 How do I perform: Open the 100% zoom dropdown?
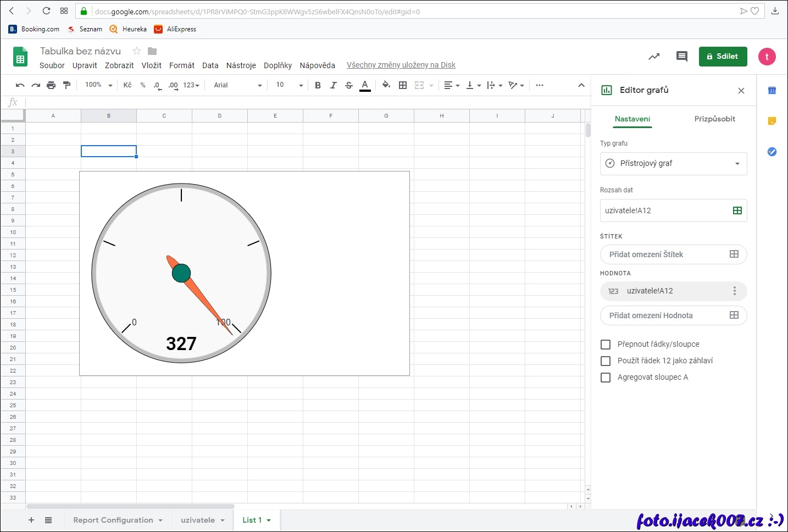pyautogui.click(x=98, y=85)
